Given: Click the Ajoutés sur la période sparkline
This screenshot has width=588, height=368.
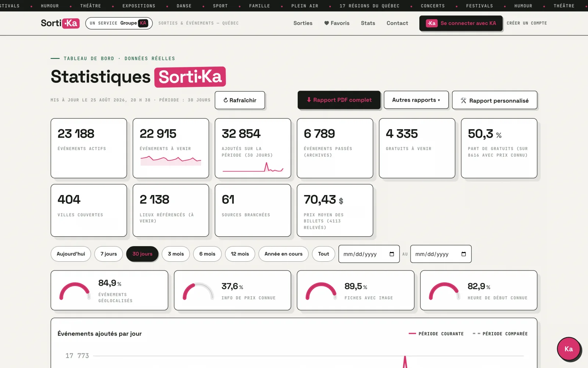Looking at the screenshot, I should pos(253,167).
